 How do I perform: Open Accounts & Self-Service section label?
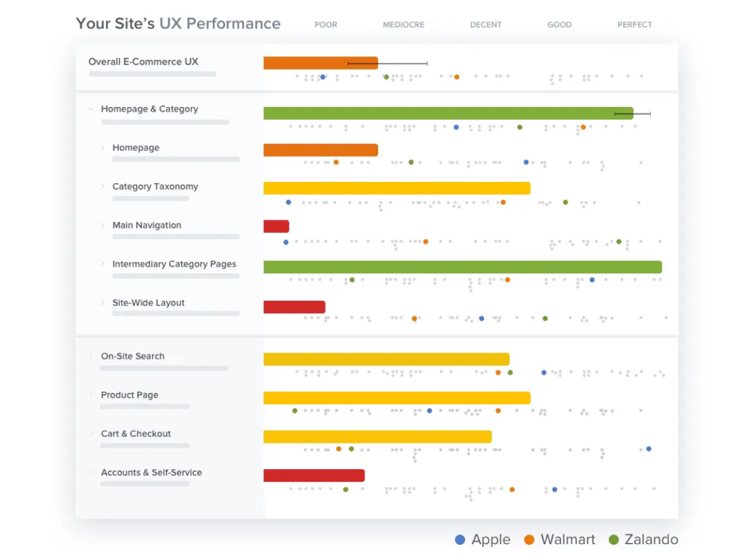151,473
